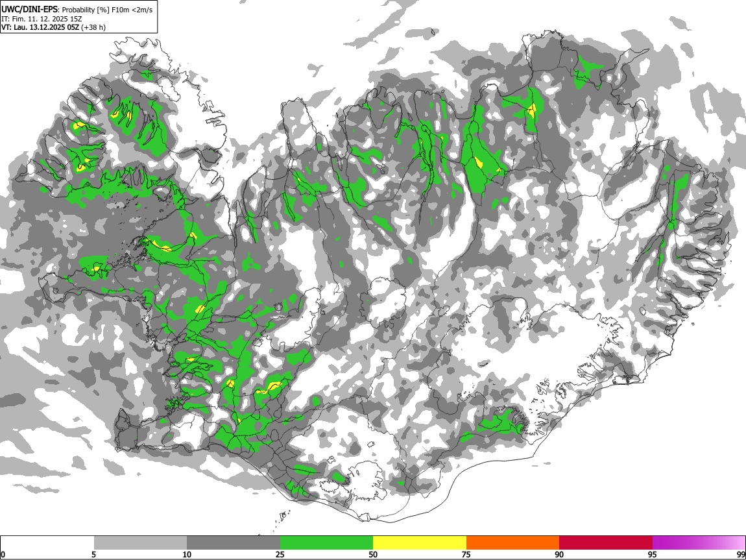Click the legend value '25'

pos(280,554)
